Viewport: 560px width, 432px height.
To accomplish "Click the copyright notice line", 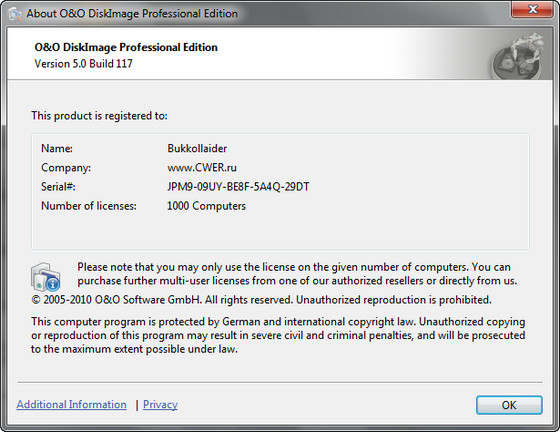I will [261, 300].
